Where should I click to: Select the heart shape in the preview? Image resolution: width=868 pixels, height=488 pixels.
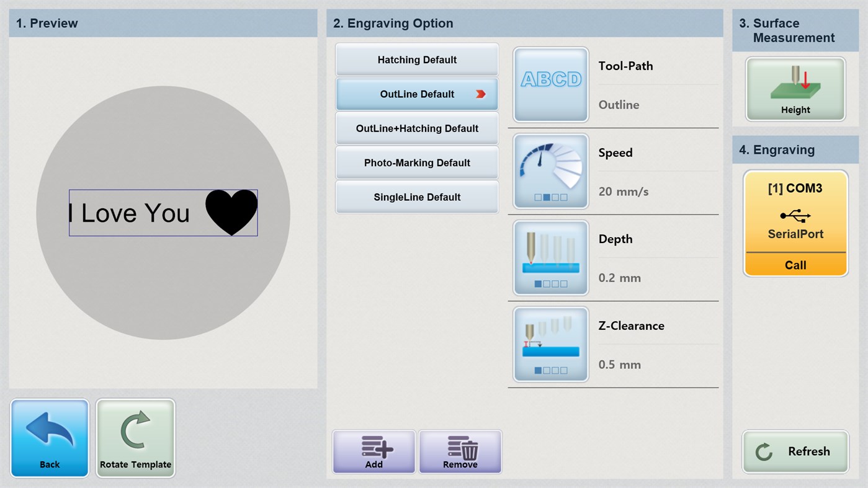tap(232, 212)
